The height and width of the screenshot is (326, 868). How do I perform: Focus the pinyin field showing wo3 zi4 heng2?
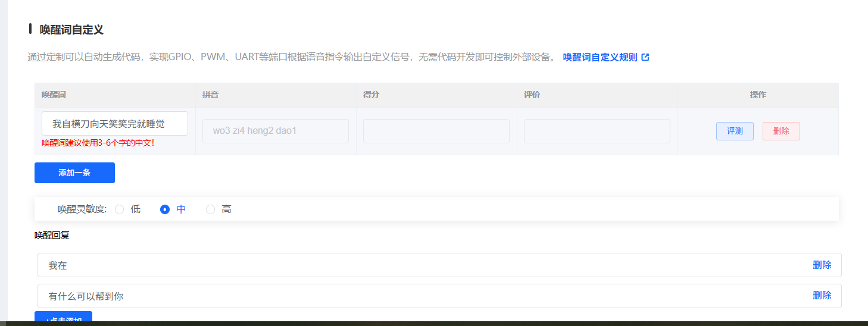pyautogui.click(x=275, y=131)
